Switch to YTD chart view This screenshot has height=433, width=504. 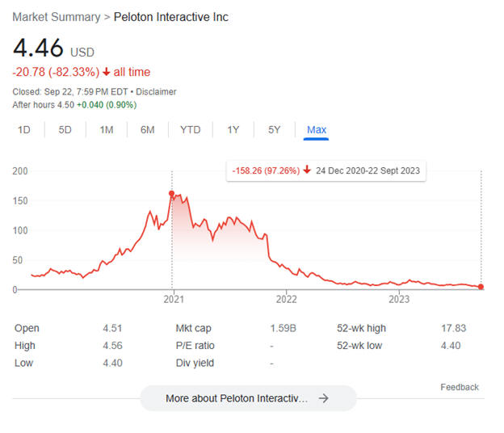[191, 129]
